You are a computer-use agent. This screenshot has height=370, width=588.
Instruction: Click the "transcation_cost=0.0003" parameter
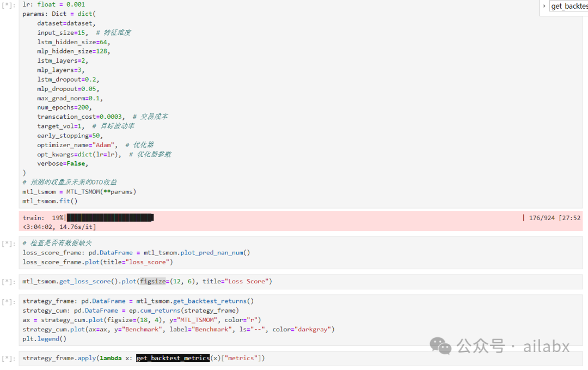click(x=79, y=117)
